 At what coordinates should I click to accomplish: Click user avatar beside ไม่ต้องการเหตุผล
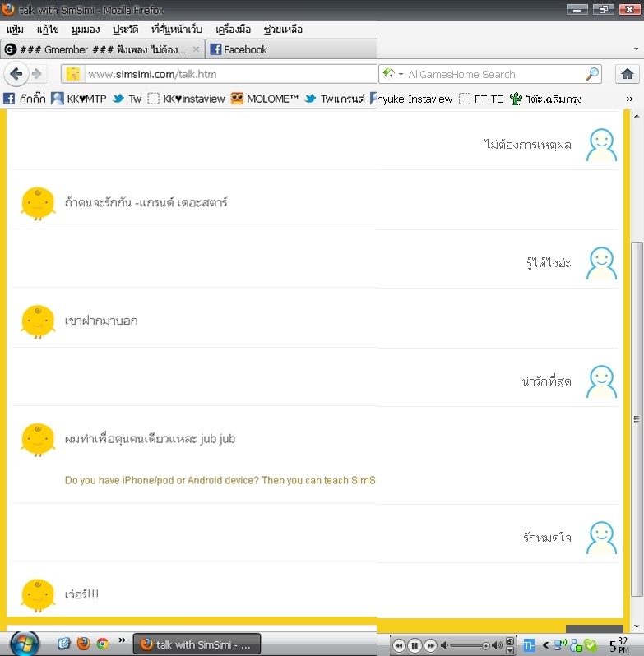(x=601, y=145)
